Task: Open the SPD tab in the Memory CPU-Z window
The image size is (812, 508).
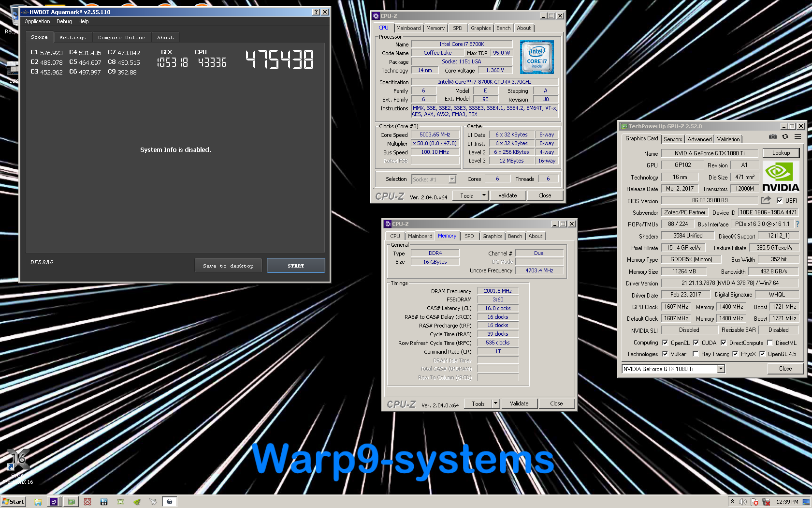Action: [469, 236]
